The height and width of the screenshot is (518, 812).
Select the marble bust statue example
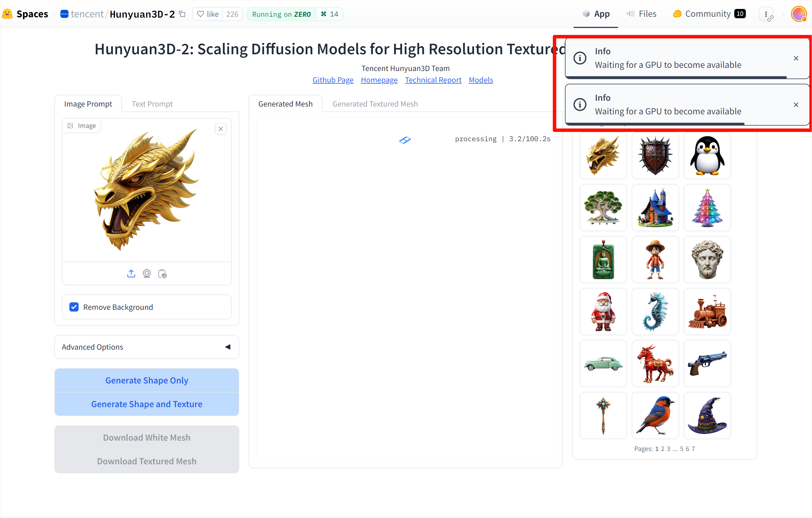tap(707, 260)
